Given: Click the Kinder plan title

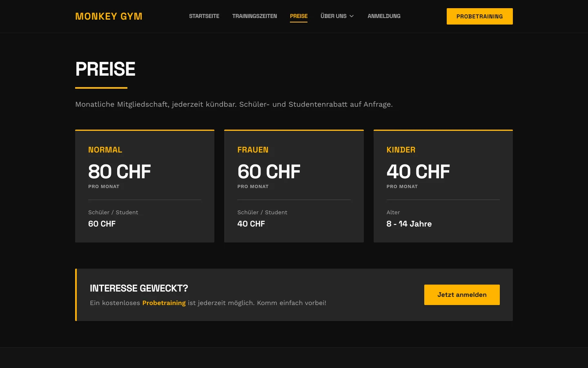Looking at the screenshot, I should point(401,150).
